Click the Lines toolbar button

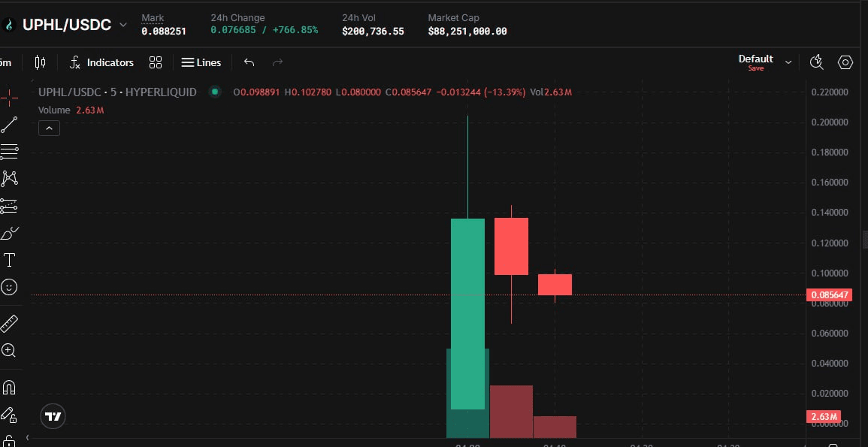201,62
